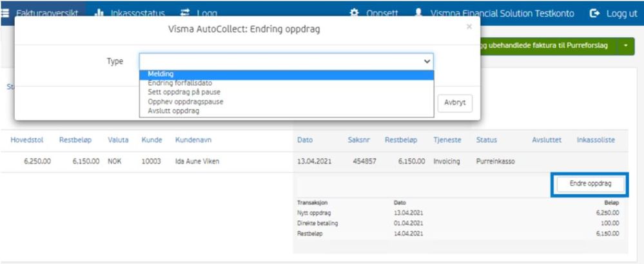This screenshot has height=264, width=644.
Task: Sort by the Dato column header
Action: (x=305, y=140)
